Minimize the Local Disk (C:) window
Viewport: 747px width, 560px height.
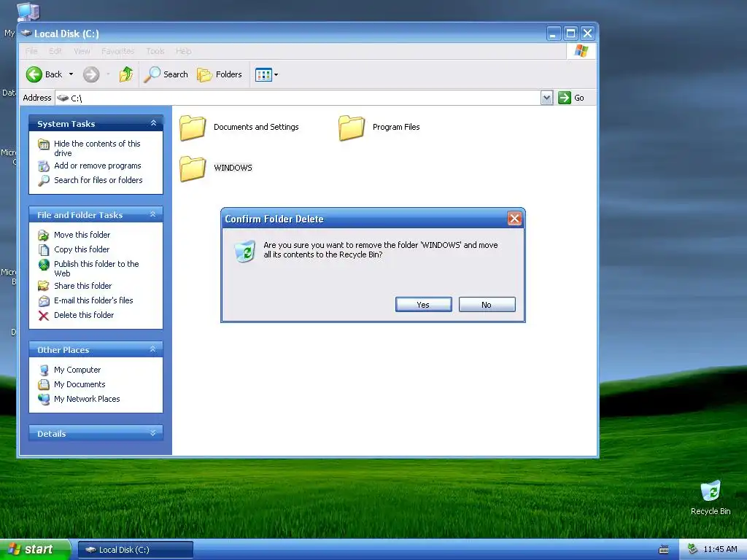553,34
